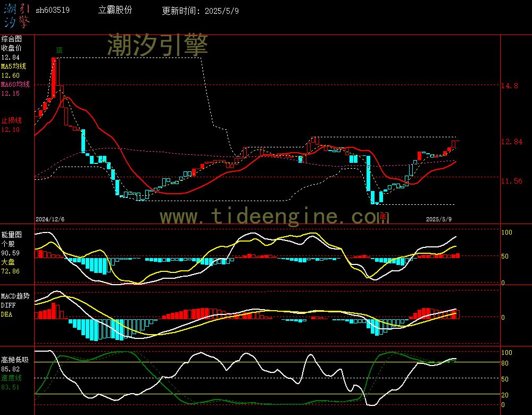Click the 80 label on 高抛低吸 axis
The image size is (532, 415).
click(505, 363)
